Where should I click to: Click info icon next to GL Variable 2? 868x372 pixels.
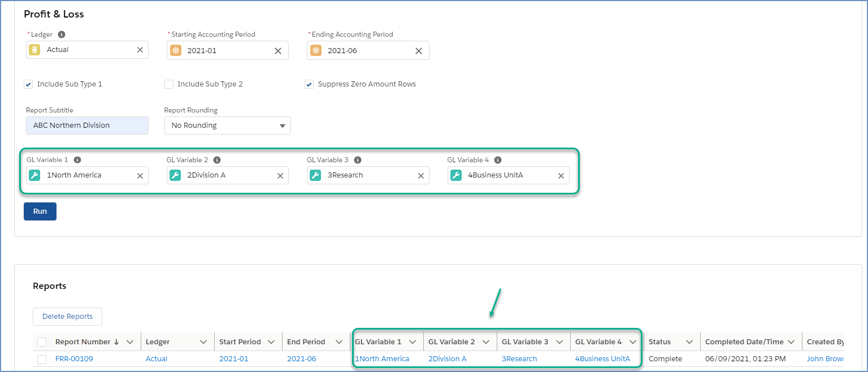(217, 160)
